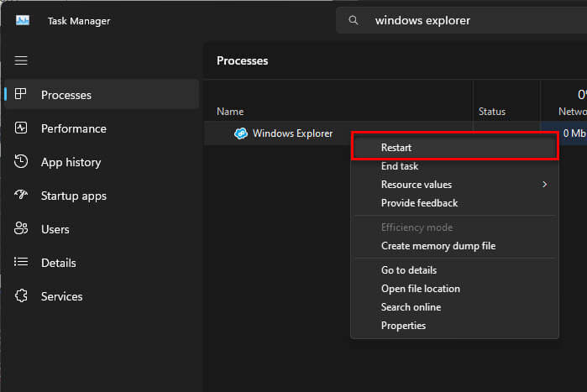Click the Services puzzle icon
This screenshot has height=392, width=587.
click(21, 295)
